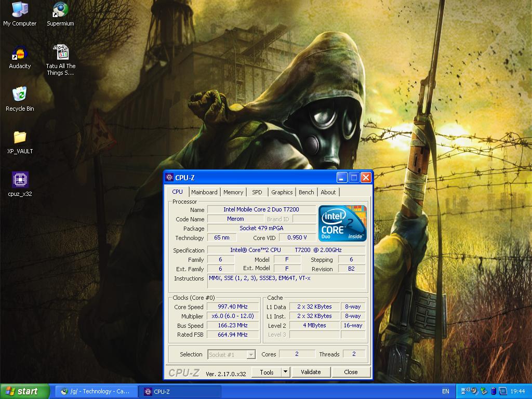Click the Revision value B2
This screenshot has width=532, height=399.
click(351, 269)
